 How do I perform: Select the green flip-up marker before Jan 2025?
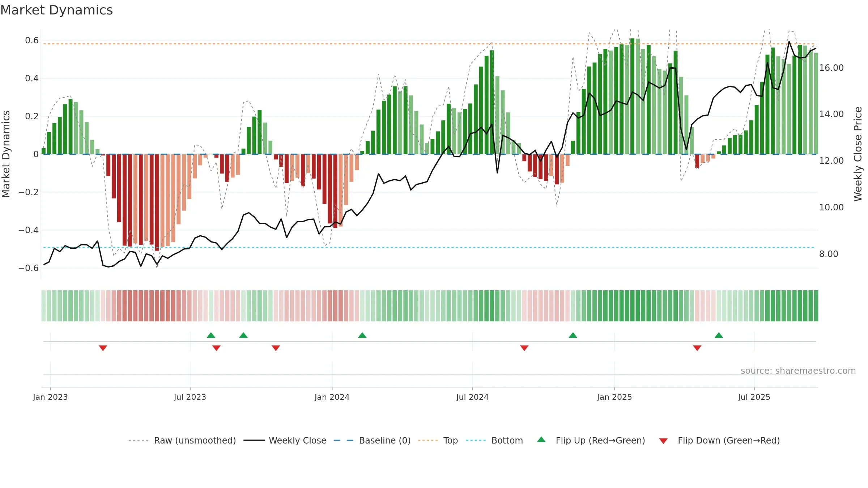tap(573, 335)
